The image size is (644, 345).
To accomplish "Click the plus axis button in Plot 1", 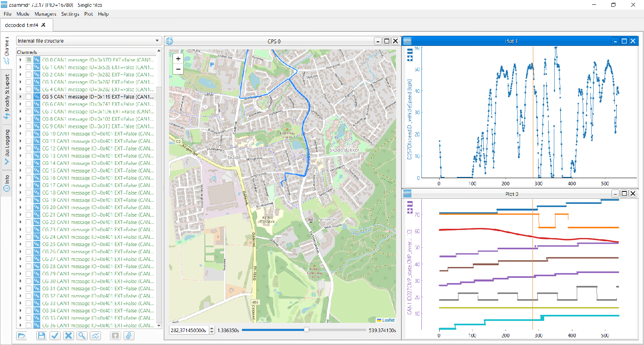I will [410, 58].
